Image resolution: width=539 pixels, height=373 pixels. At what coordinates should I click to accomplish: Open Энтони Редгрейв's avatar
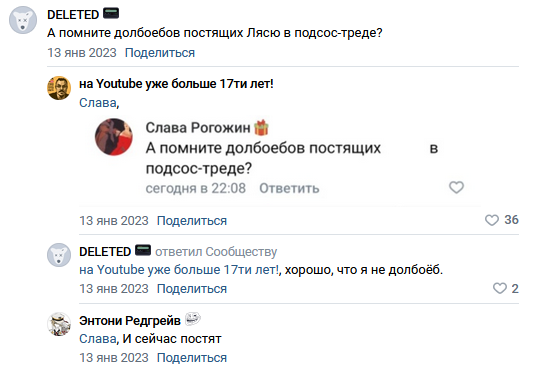click(x=59, y=324)
